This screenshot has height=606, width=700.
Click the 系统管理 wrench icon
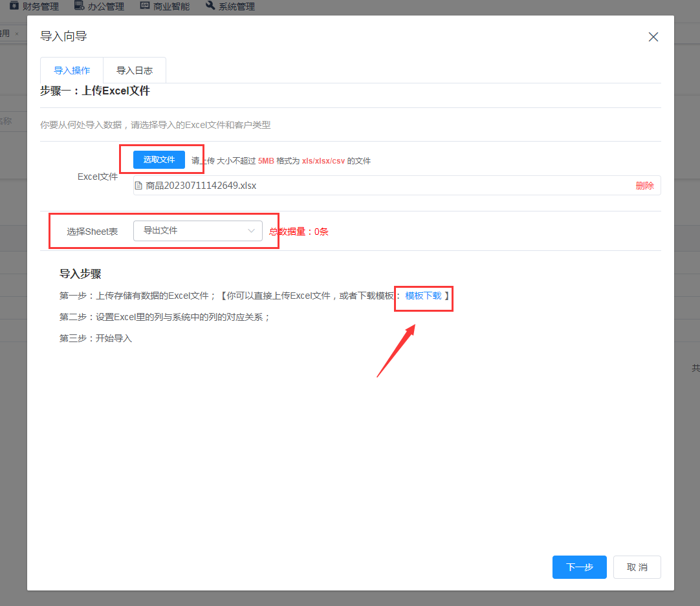210,6
